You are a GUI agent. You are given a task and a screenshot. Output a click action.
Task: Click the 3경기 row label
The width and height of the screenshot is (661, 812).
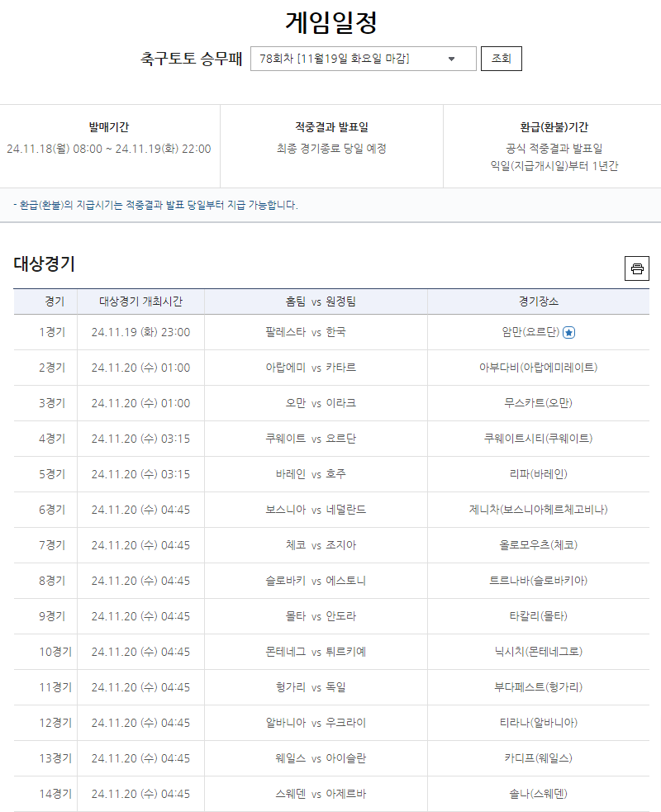(x=52, y=403)
